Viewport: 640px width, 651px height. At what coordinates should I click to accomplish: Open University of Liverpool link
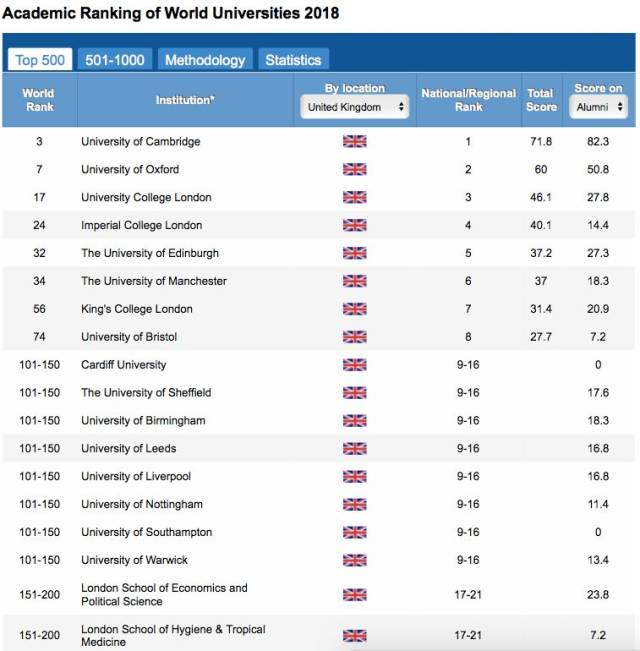coord(136,476)
